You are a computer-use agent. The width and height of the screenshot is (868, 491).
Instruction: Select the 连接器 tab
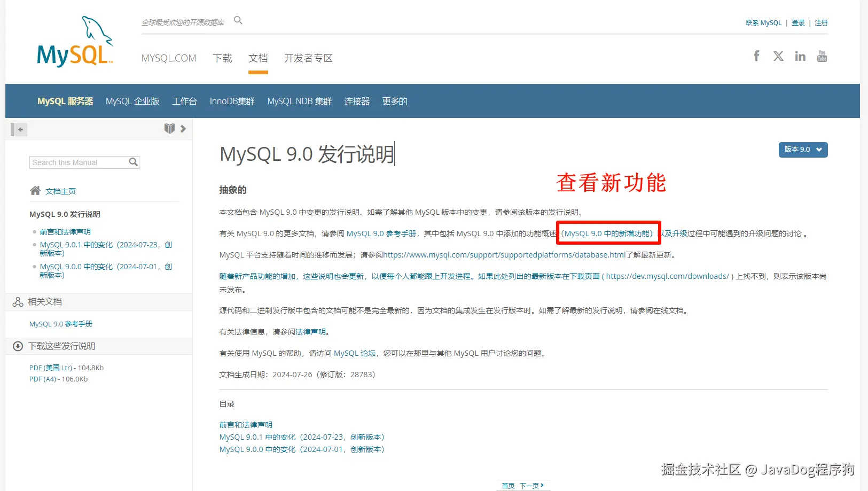pyautogui.click(x=357, y=101)
